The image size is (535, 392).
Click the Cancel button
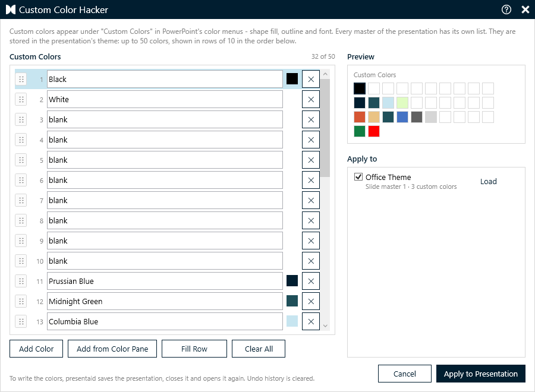coord(405,374)
